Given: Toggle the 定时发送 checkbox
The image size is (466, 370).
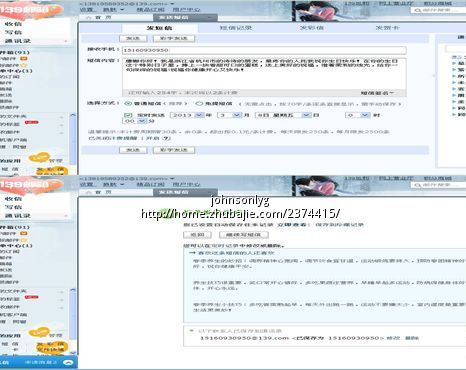Looking at the screenshot, I should 128,115.
